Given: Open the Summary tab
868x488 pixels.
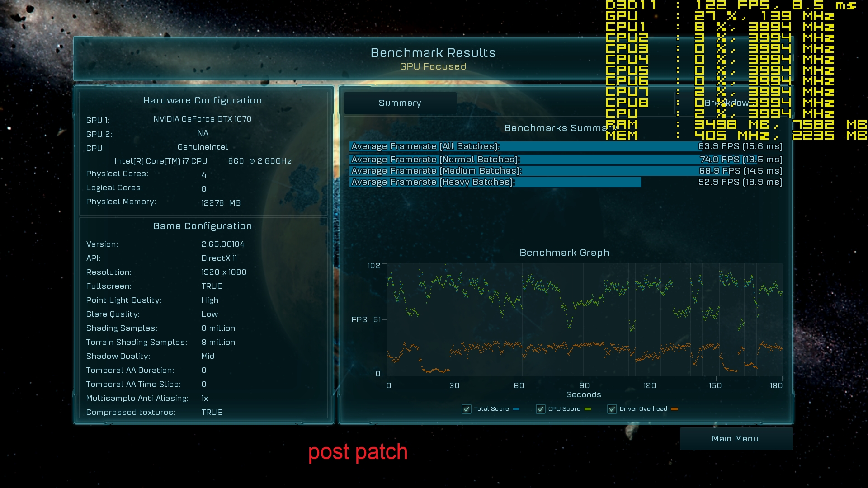Looking at the screenshot, I should (x=400, y=103).
